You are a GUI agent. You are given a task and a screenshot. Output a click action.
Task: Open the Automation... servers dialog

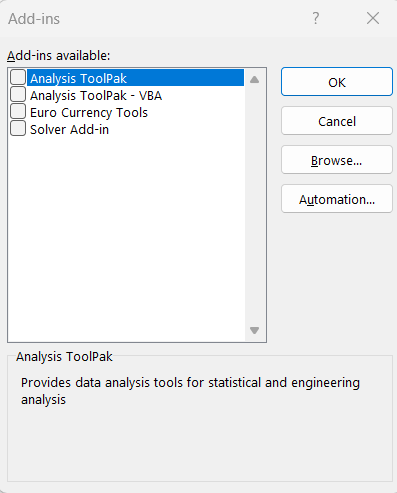(x=337, y=199)
